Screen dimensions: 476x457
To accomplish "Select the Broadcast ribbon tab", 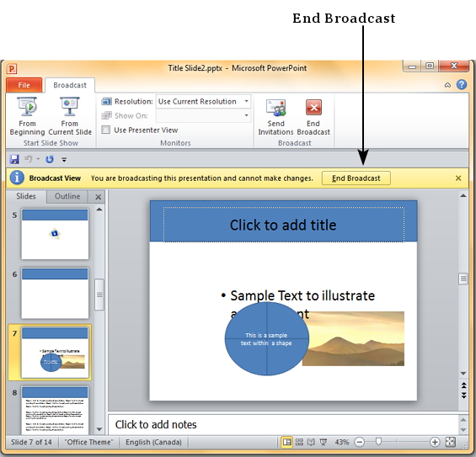I will [x=70, y=85].
